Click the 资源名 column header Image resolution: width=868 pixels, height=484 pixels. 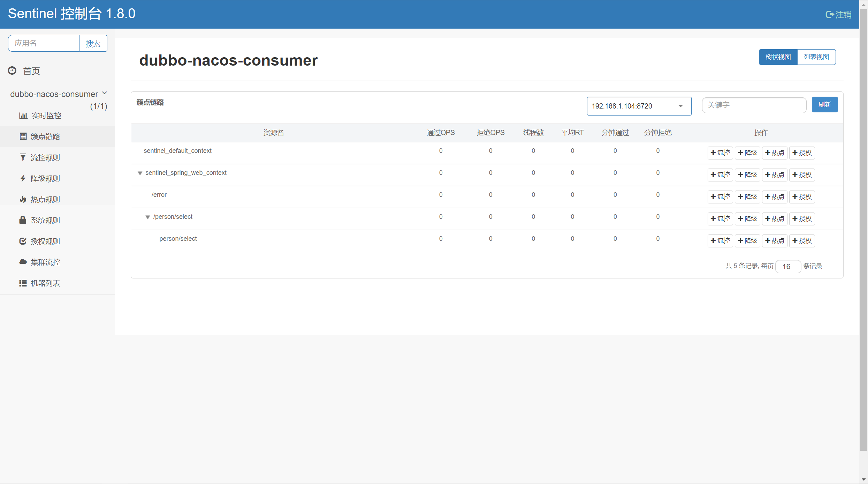pyautogui.click(x=273, y=133)
